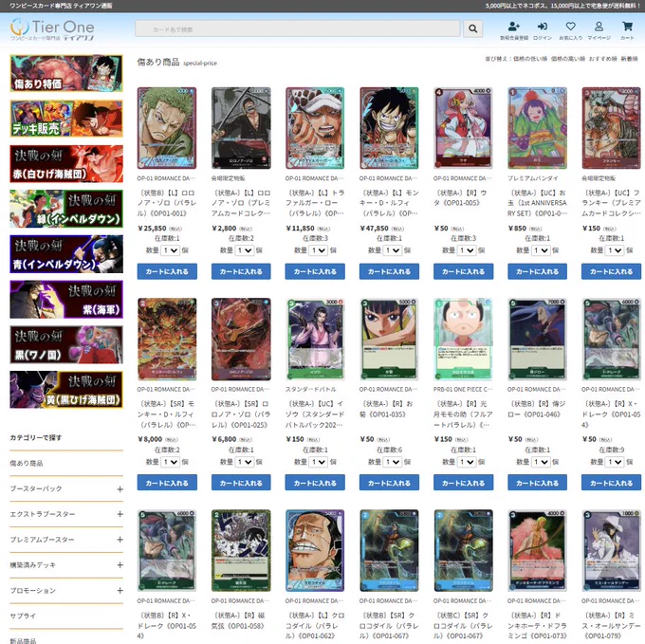Open 傷ジロー OP01-046 product title
The width and height of the screenshot is (645, 644).
537,409
